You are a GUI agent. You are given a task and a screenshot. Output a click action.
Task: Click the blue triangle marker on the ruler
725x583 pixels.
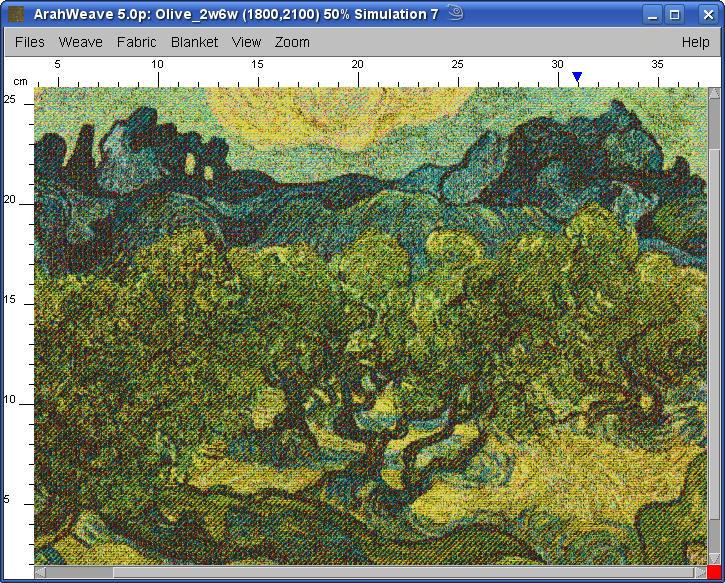point(577,77)
